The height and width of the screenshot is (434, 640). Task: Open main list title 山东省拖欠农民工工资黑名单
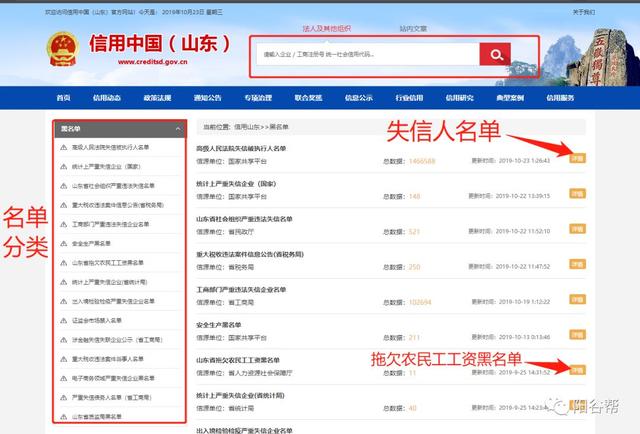pyautogui.click(x=238, y=360)
